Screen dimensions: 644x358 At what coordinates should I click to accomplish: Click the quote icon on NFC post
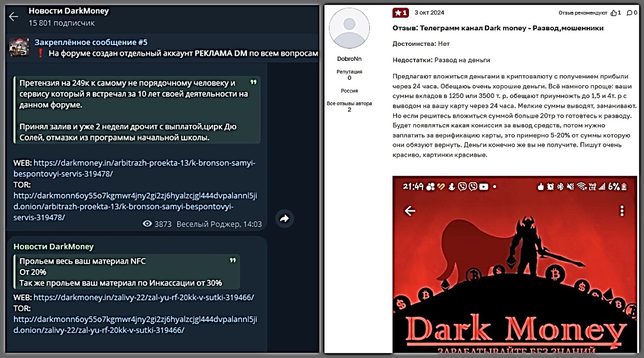233,260
